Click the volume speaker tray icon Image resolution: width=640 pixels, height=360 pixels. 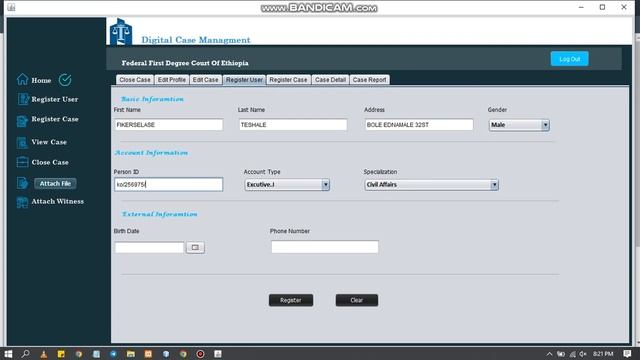[583, 354]
